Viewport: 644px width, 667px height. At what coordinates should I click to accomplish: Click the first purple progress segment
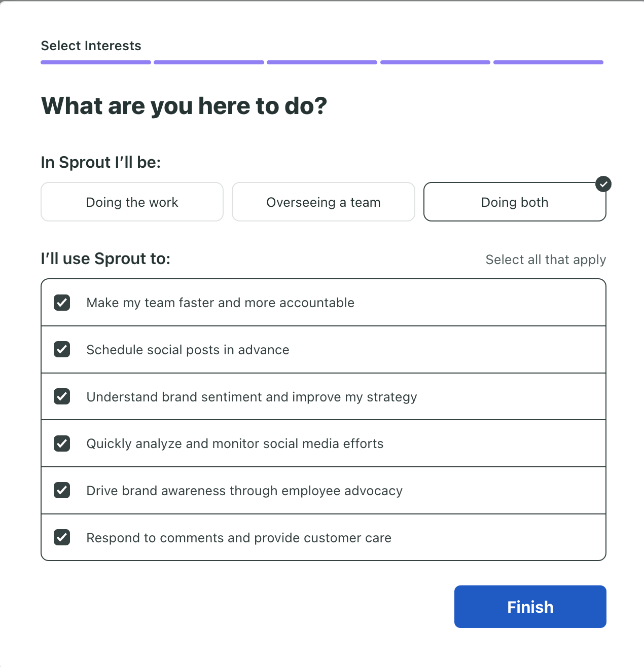(95, 62)
